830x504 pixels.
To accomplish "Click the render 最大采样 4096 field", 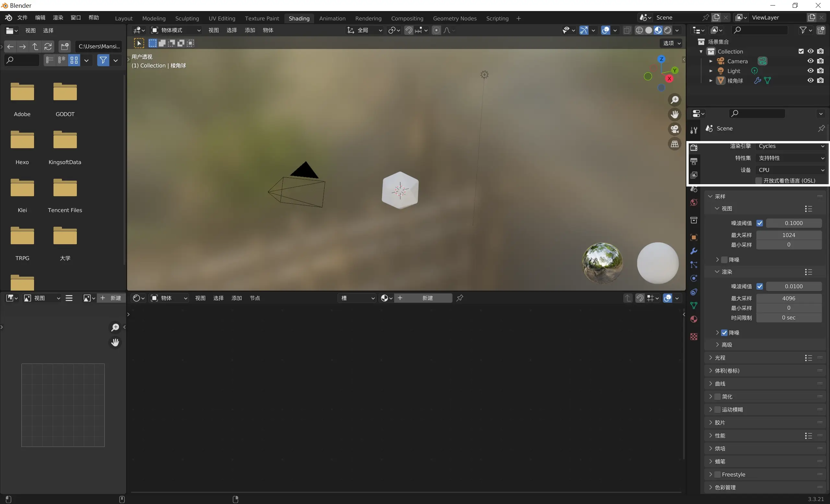I will [788, 298].
